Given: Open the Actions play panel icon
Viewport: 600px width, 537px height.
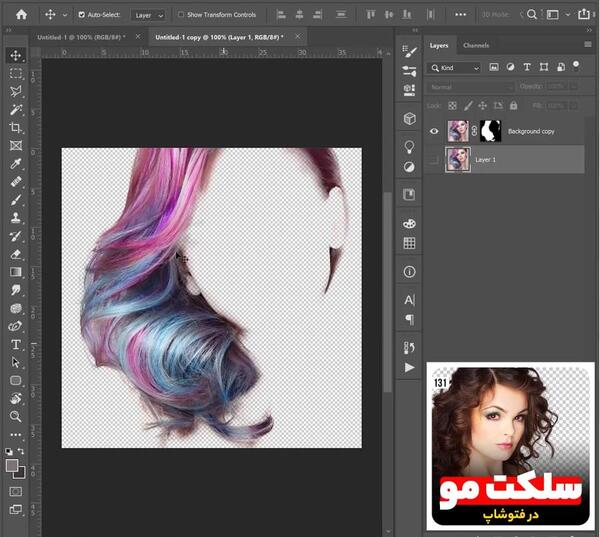Looking at the screenshot, I should [x=409, y=367].
